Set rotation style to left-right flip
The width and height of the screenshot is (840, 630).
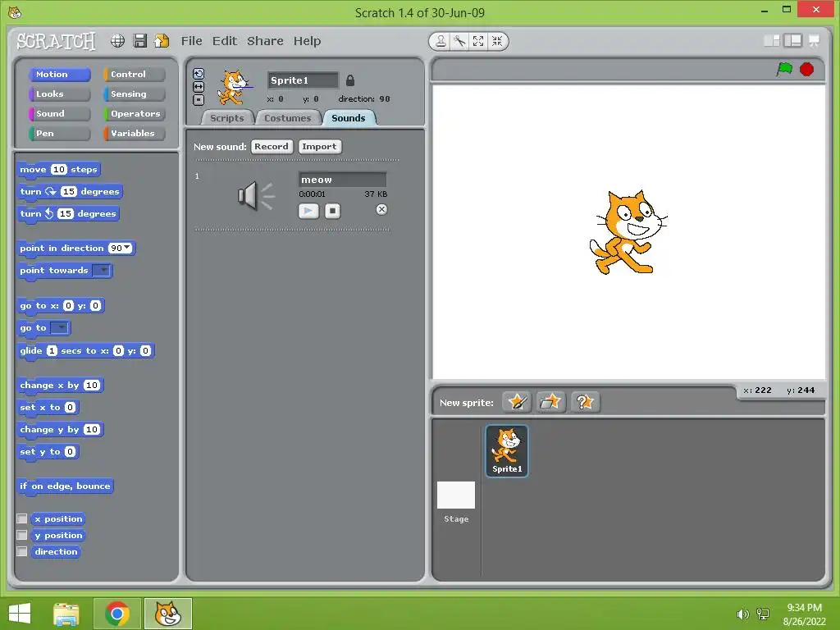click(199, 86)
